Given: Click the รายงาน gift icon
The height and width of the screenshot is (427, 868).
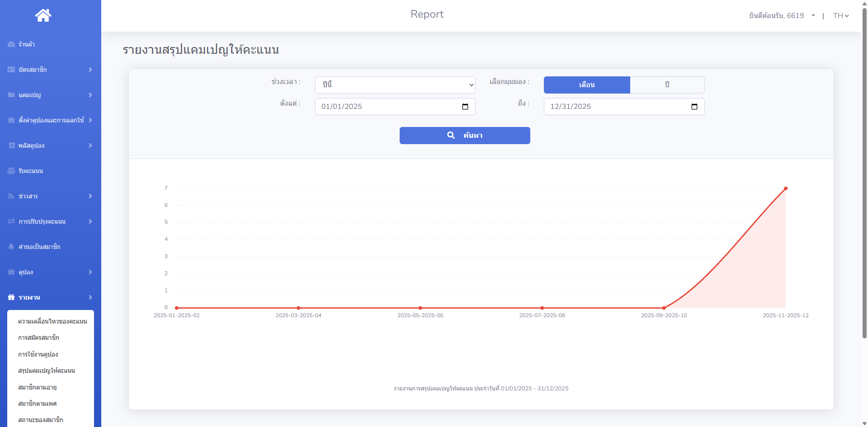Looking at the screenshot, I should 11,297.
